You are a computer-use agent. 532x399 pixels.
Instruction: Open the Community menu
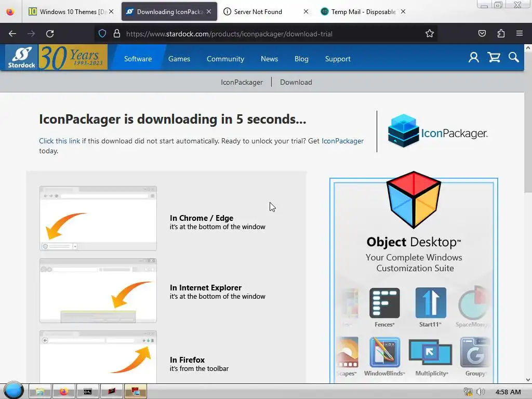225,59
